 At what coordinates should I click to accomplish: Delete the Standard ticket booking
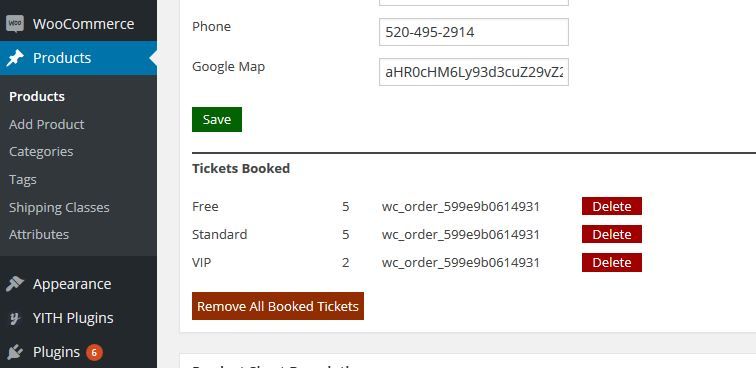[x=612, y=234]
